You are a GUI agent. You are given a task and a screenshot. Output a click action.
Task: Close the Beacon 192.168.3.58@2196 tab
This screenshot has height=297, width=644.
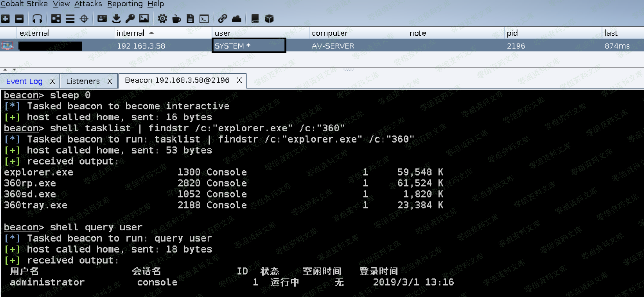(x=239, y=80)
